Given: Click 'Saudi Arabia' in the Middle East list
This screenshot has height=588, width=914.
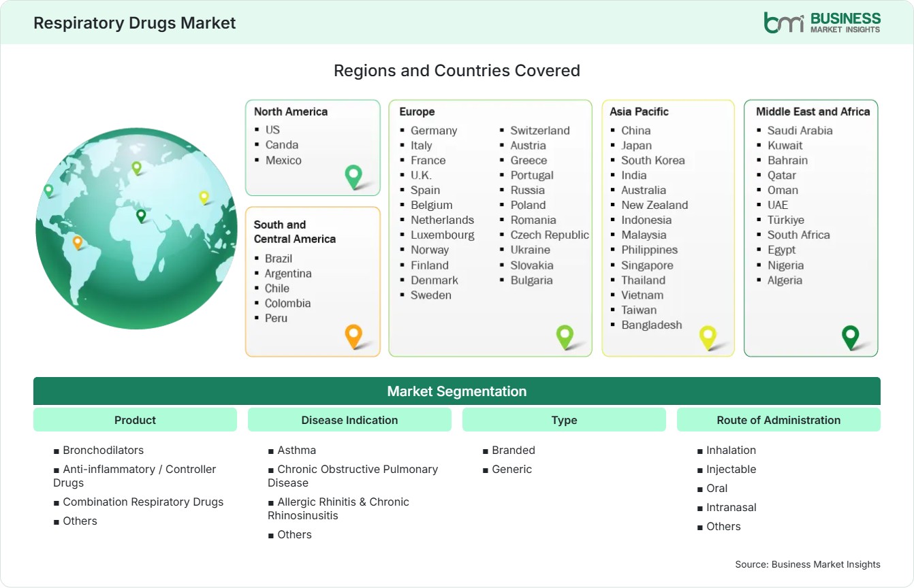Looking at the screenshot, I should coord(800,130).
